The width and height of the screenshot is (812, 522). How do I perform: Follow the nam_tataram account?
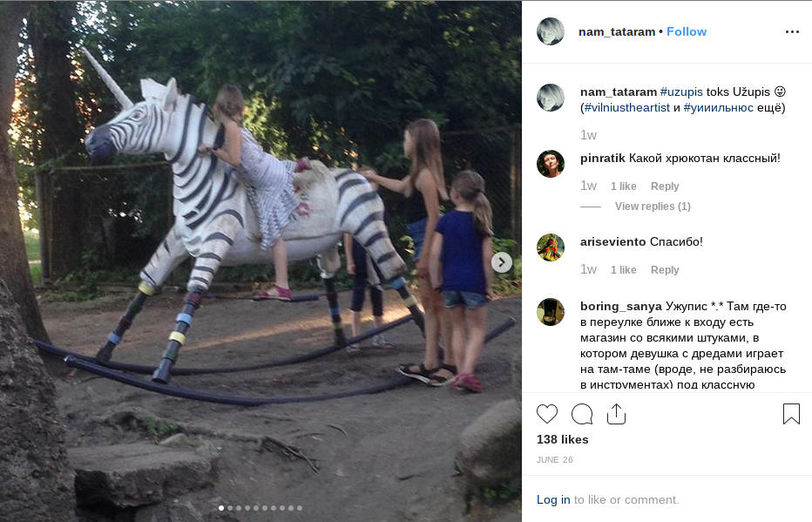pyautogui.click(x=687, y=31)
